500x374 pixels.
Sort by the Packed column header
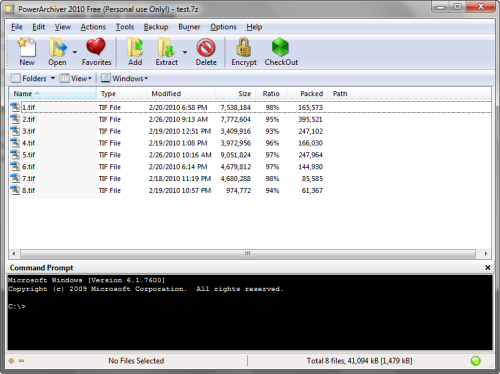pyautogui.click(x=307, y=94)
